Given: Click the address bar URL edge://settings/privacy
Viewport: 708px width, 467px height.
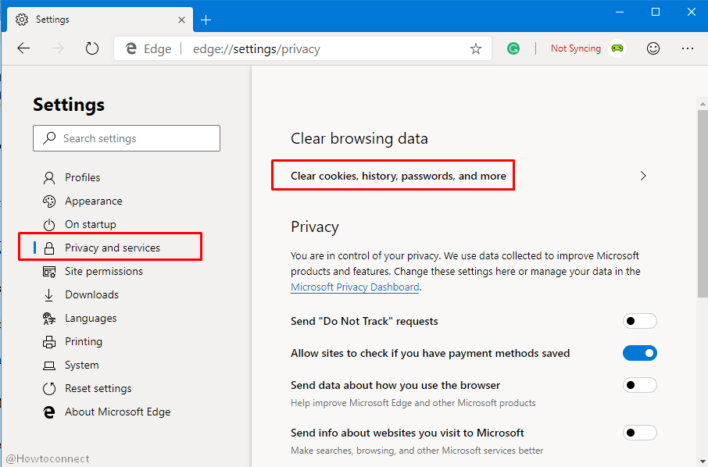Looking at the screenshot, I should [256, 49].
